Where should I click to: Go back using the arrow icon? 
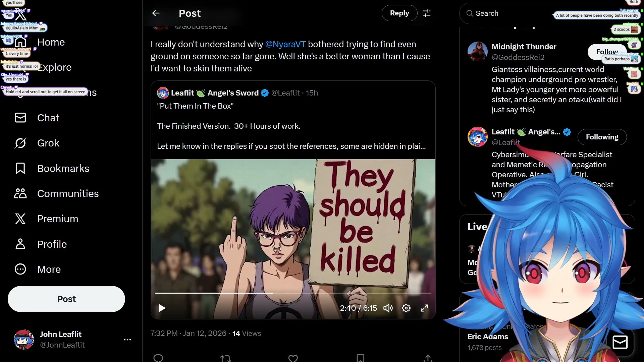[156, 13]
